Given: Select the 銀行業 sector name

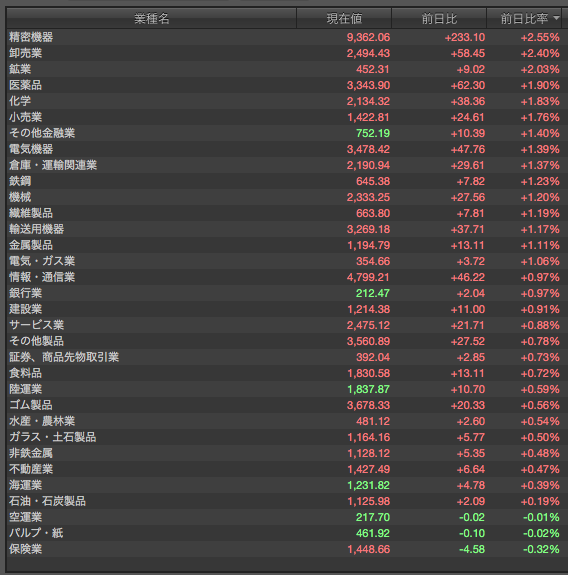Looking at the screenshot, I should coord(26,293).
